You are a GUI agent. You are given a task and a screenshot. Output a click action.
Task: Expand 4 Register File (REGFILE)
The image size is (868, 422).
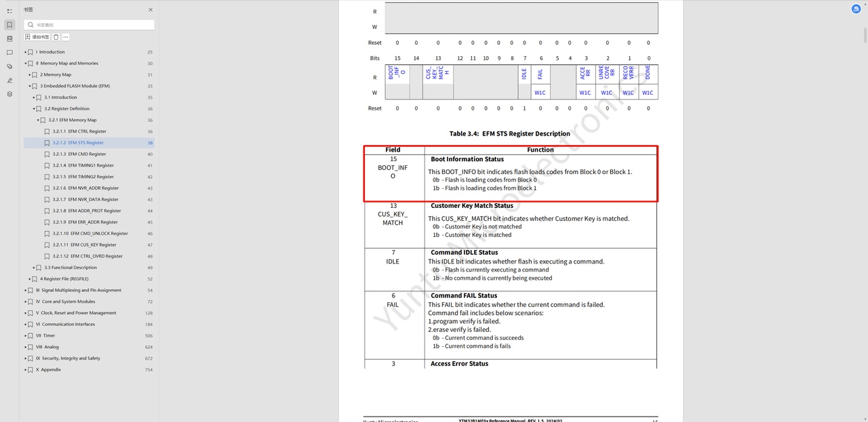[x=30, y=279]
